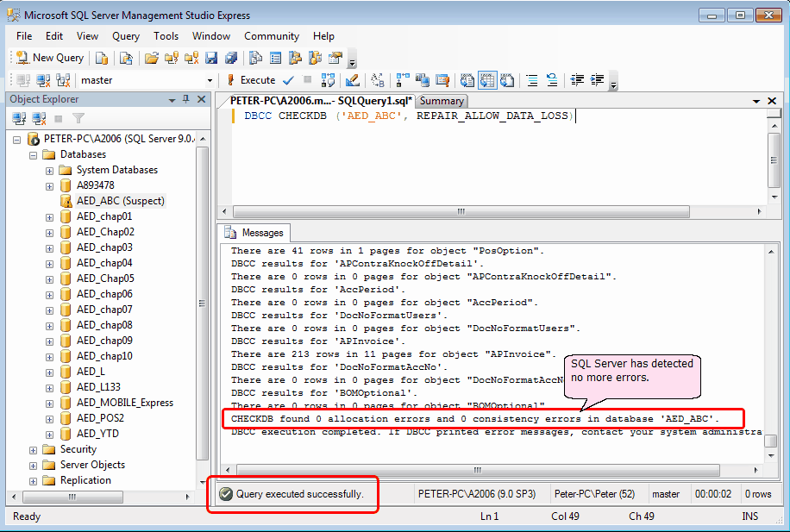Expand the Server Objects folder
The image size is (790, 532).
pos(33,466)
